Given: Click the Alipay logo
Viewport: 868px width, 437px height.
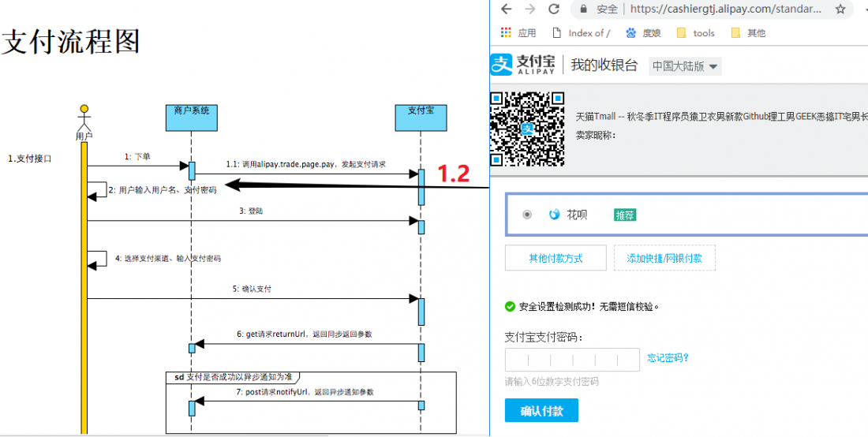Looking at the screenshot, I should (522, 65).
